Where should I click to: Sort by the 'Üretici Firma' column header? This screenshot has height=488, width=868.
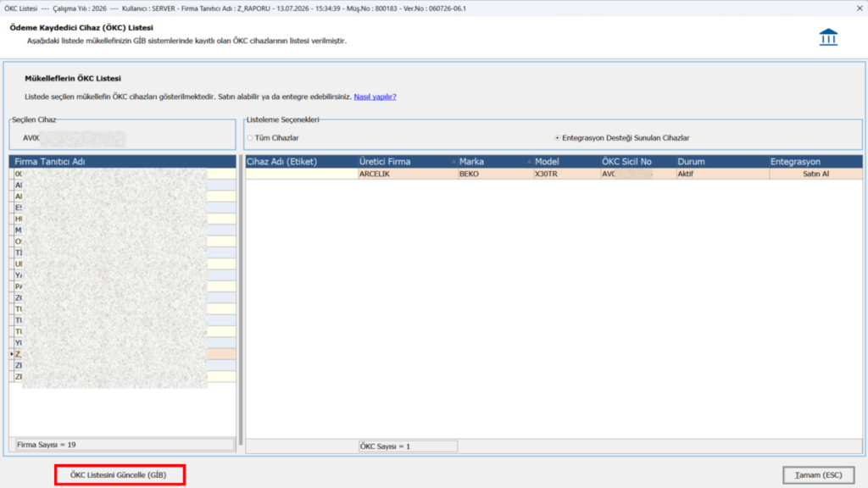coord(408,162)
